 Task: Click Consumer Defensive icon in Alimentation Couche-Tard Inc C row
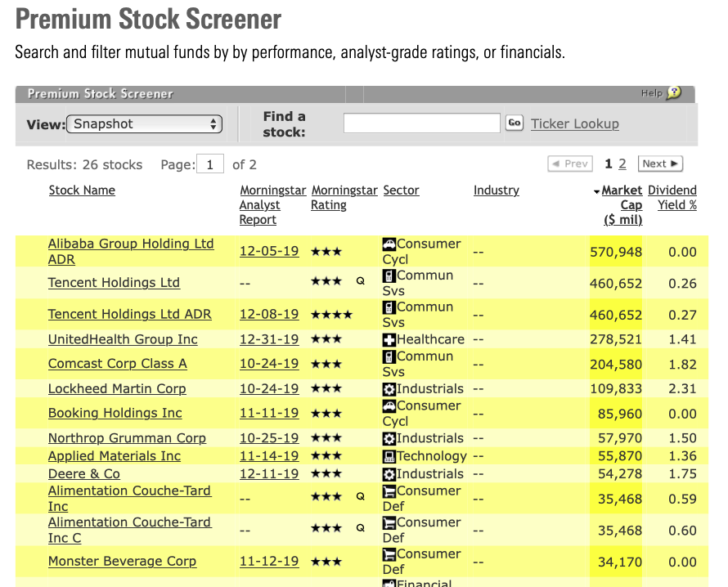pos(389,522)
